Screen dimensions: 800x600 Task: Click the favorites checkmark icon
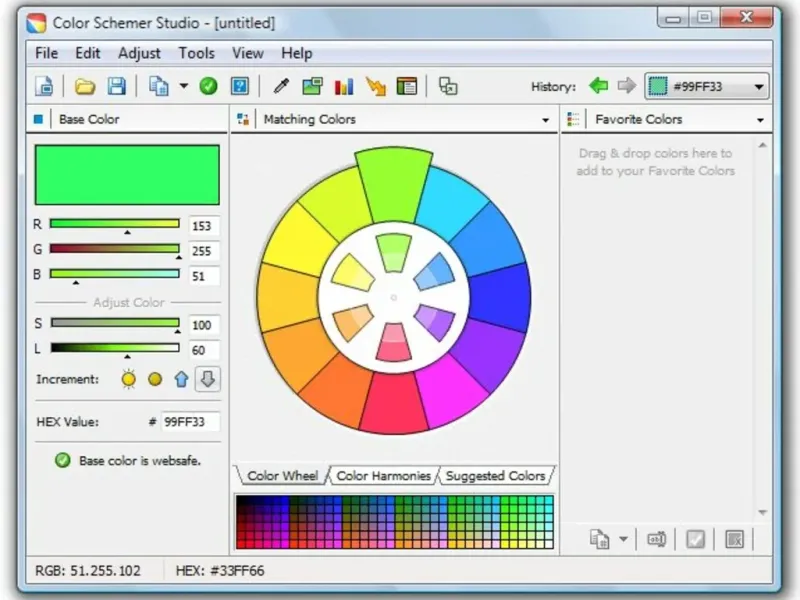[x=695, y=539]
